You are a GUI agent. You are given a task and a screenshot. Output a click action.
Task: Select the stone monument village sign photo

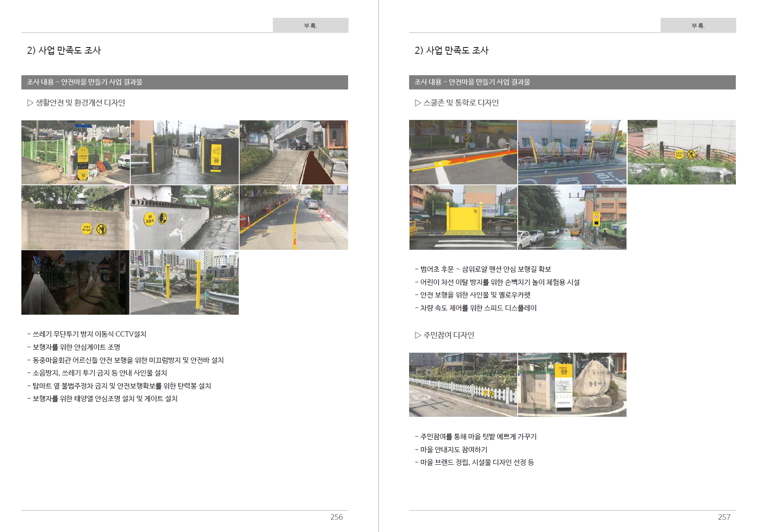[572, 384]
